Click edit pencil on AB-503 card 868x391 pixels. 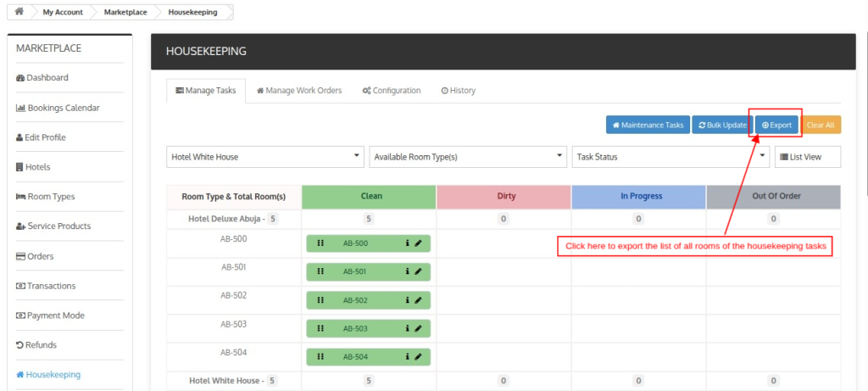pos(418,328)
